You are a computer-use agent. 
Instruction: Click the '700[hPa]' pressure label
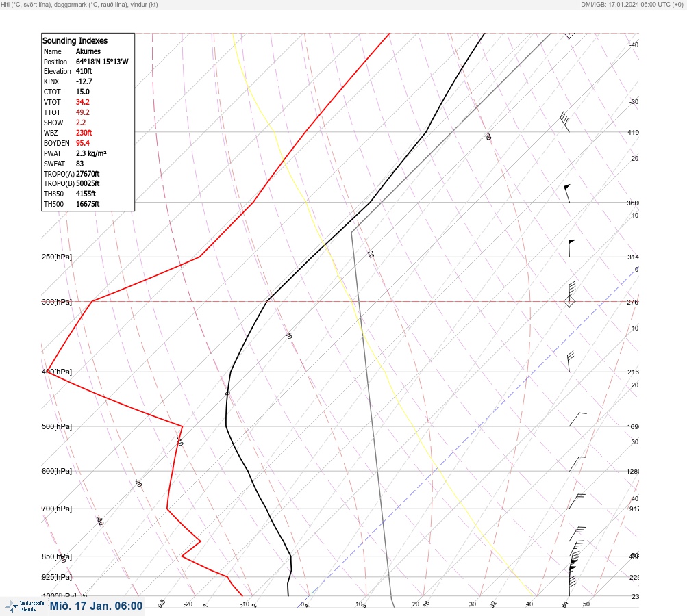pyautogui.click(x=57, y=509)
